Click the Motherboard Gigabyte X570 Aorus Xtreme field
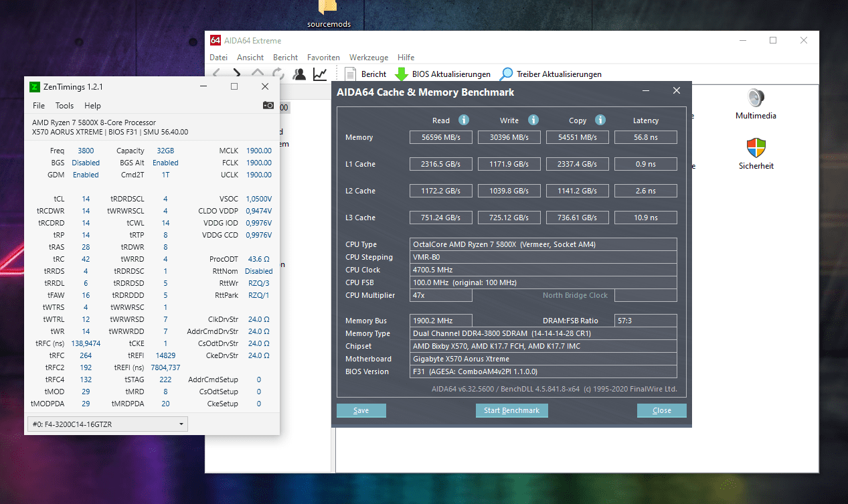This screenshot has width=848, height=504. (543, 359)
